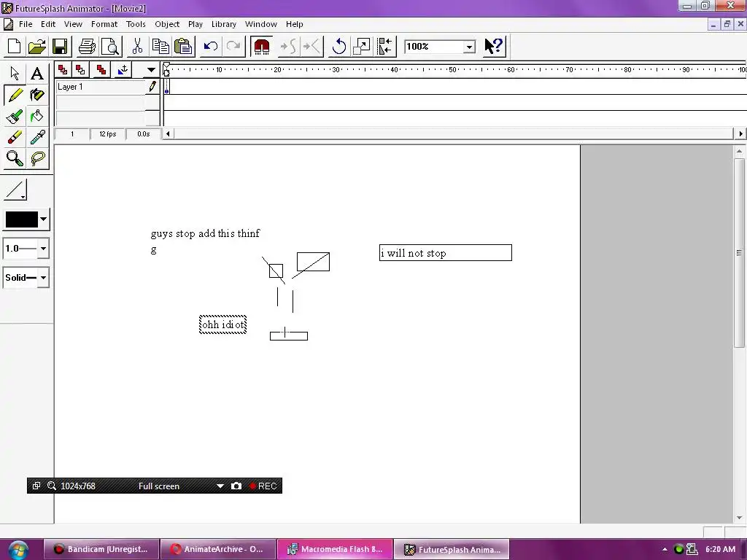Select the Brush tool
Image resolution: width=747 pixels, height=560 pixels.
pos(15,116)
